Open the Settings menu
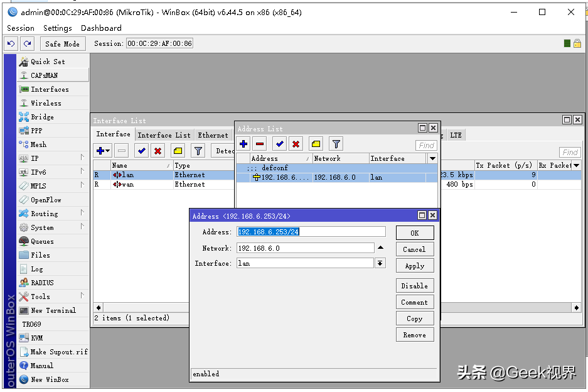The width and height of the screenshot is (588, 392). click(57, 28)
